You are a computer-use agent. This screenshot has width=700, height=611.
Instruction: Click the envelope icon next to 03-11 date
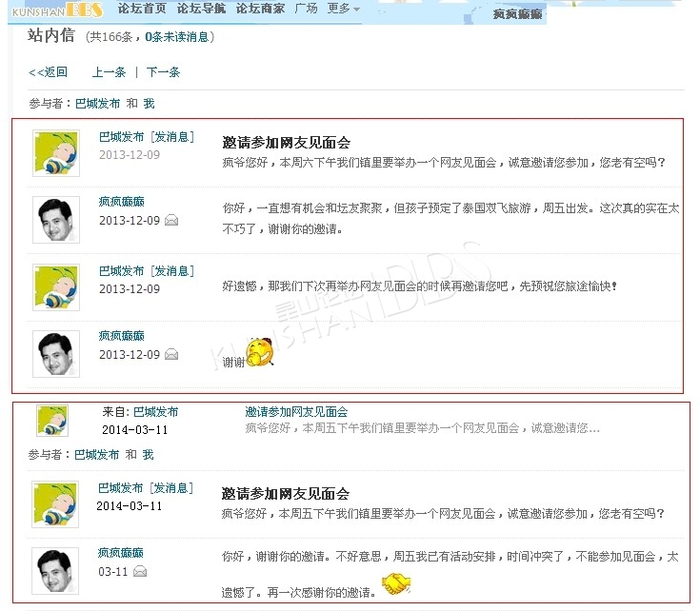[x=140, y=571]
